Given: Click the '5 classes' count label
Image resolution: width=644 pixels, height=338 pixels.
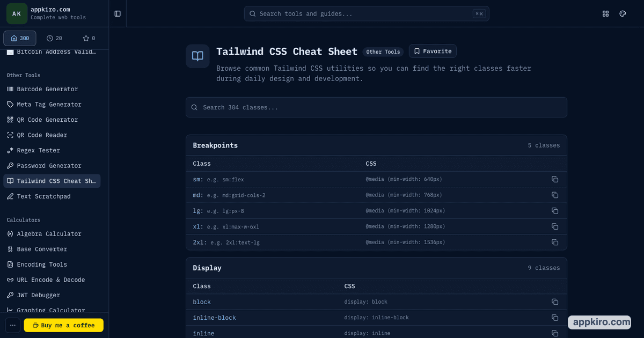Looking at the screenshot, I should pyautogui.click(x=544, y=145).
